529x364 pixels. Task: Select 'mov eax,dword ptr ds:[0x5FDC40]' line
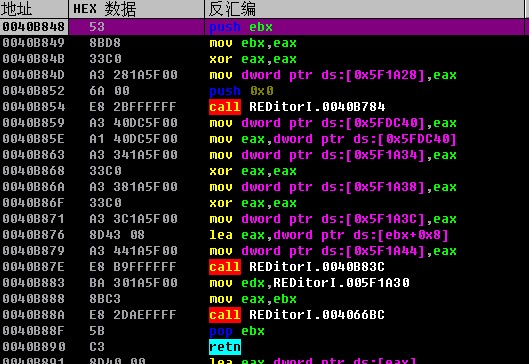click(333, 139)
